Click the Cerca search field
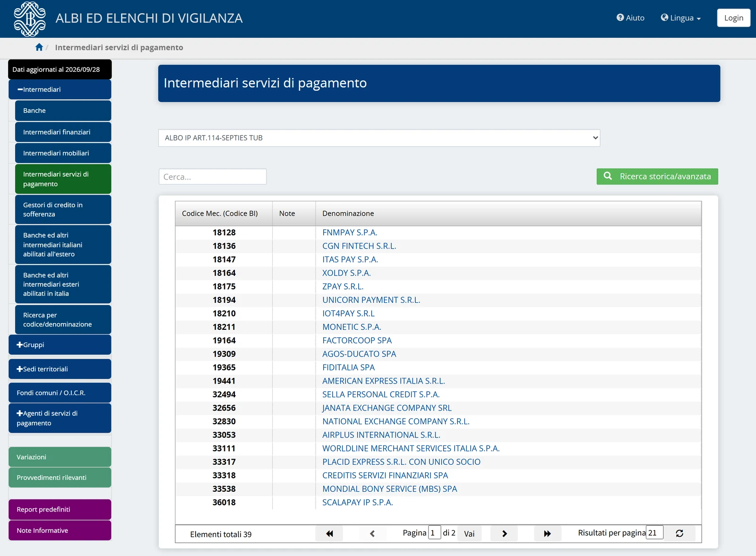Viewport: 756px width, 556px height. [213, 177]
